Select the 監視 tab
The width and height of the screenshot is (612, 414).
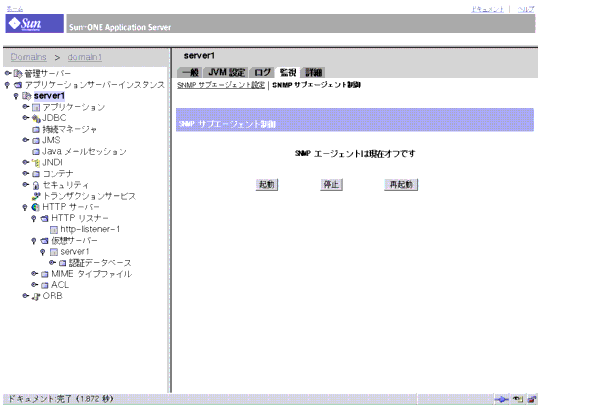288,73
